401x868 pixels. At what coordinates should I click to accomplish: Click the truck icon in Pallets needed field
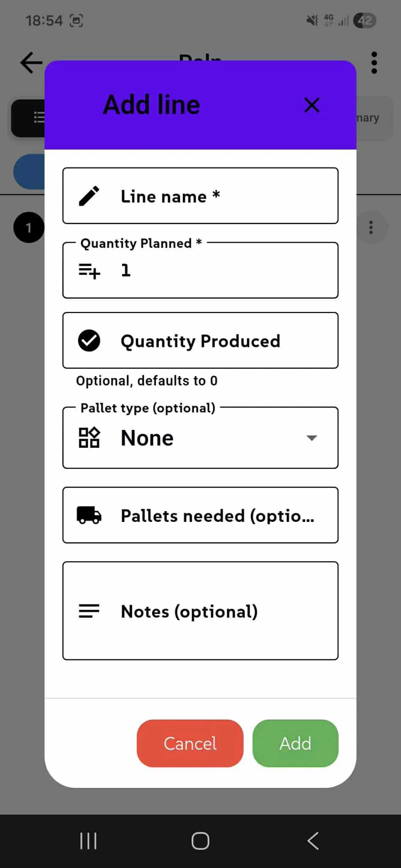[x=89, y=515]
